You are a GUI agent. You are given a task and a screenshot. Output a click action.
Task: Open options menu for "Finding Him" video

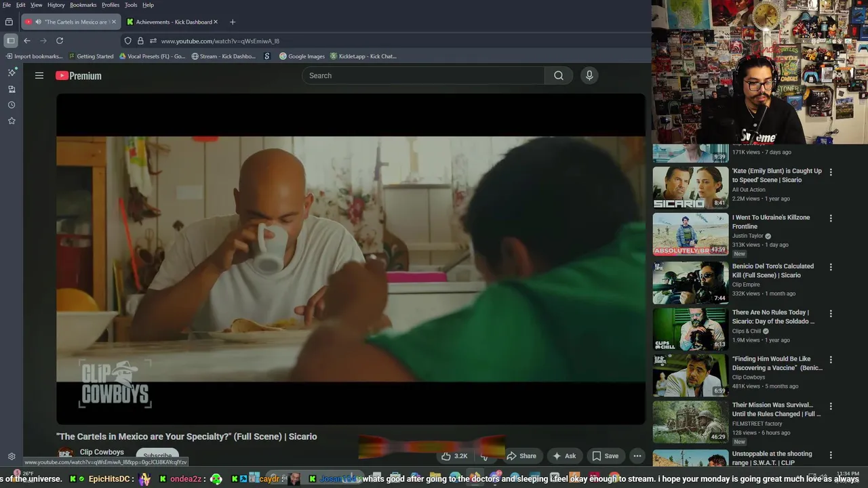831,360
